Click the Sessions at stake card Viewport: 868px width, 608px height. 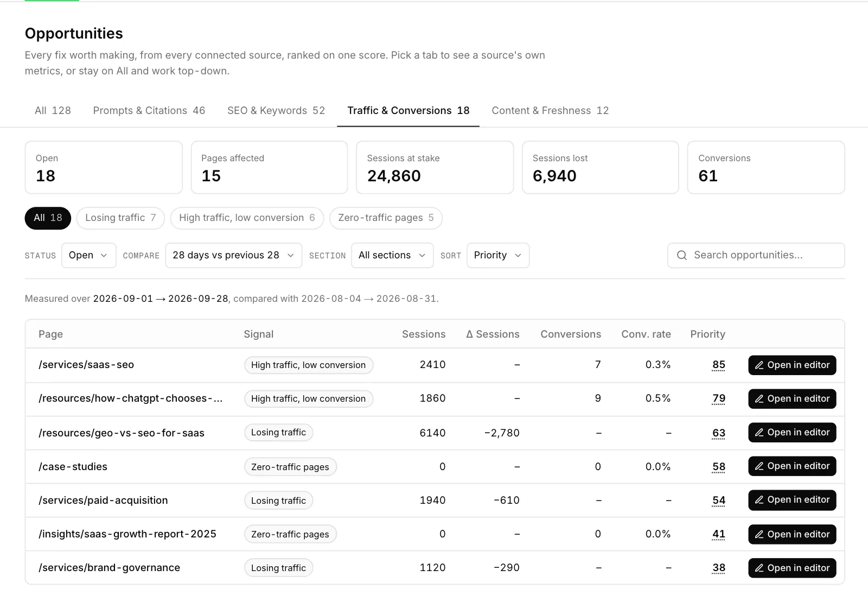[435, 167]
